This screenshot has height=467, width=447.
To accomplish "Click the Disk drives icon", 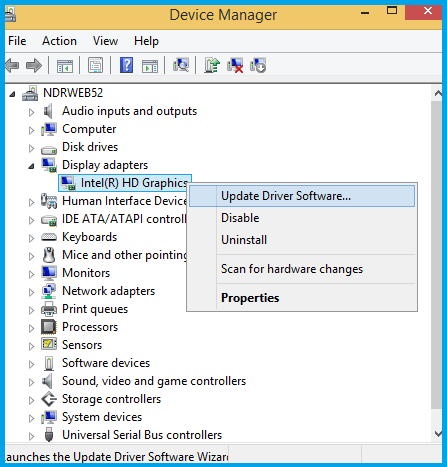I will pyautogui.click(x=49, y=149).
